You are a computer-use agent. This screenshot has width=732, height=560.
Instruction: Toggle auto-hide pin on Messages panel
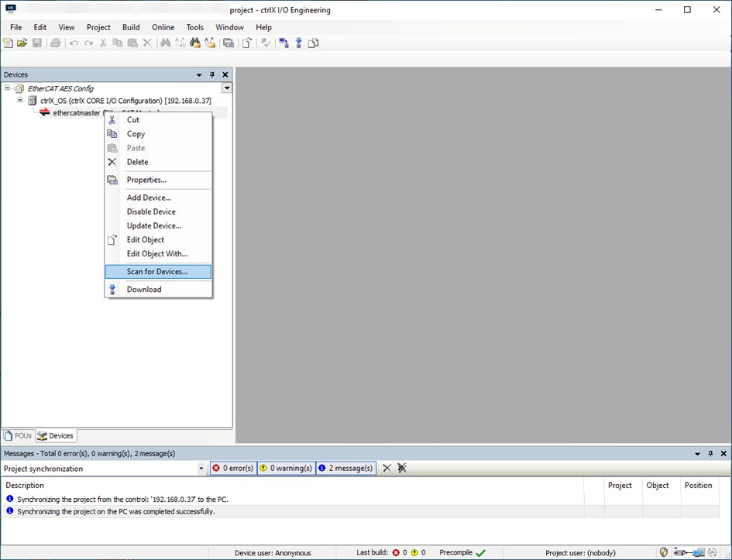[710, 454]
